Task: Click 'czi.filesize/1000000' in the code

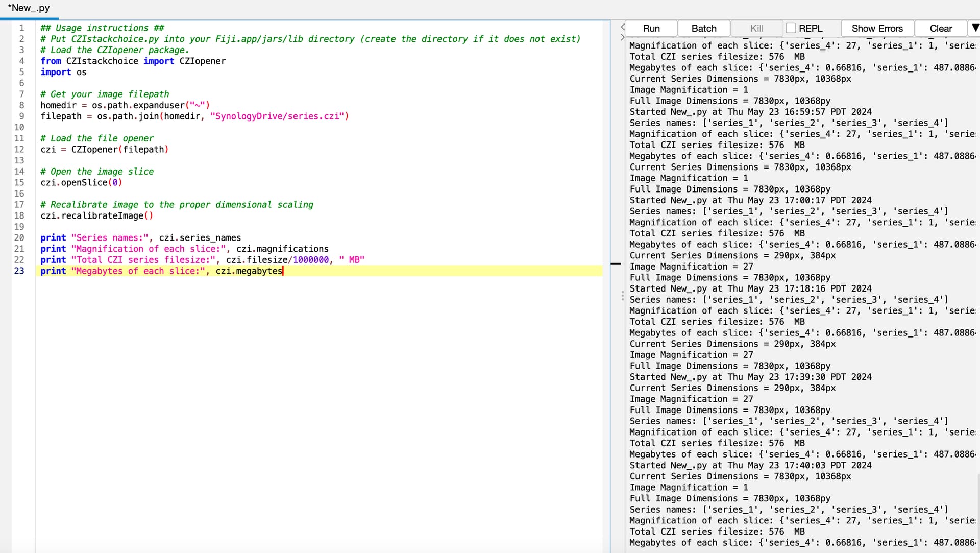Action: click(277, 259)
